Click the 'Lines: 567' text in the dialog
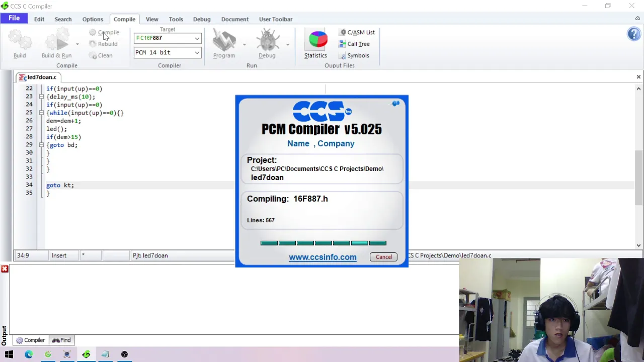644x362 pixels. 261,220
